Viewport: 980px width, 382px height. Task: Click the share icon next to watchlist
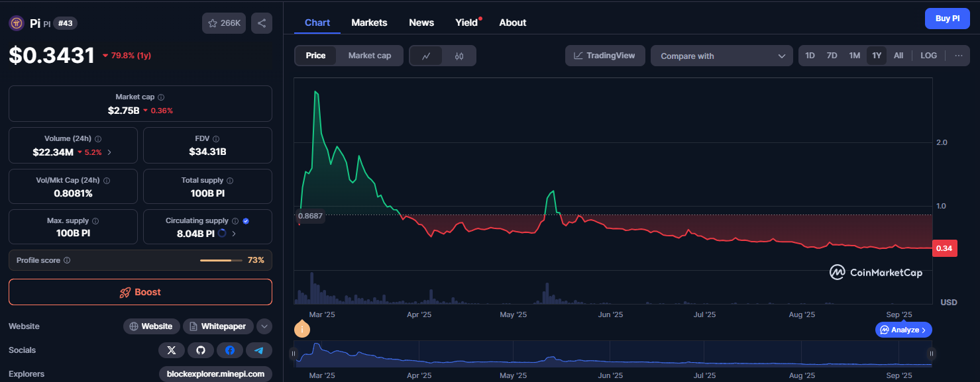coord(261,23)
